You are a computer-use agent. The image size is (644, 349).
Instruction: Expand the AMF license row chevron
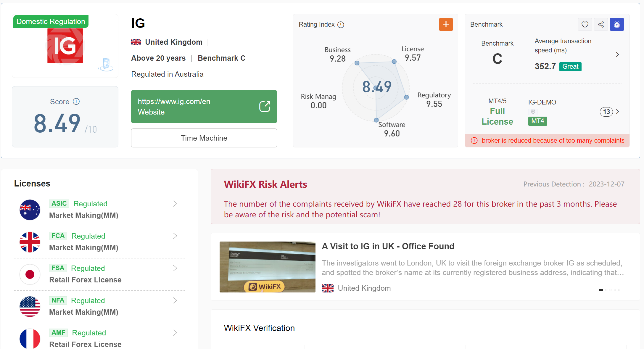175,333
